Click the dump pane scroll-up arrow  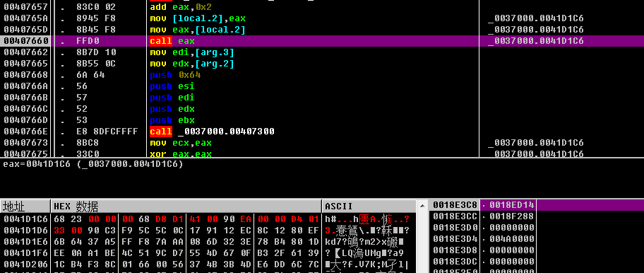pyautogui.click(x=422, y=205)
